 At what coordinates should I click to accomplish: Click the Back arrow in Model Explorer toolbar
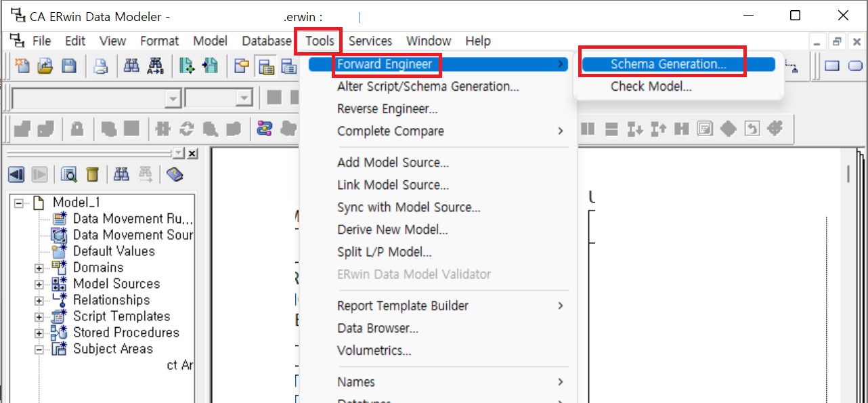click(17, 175)
